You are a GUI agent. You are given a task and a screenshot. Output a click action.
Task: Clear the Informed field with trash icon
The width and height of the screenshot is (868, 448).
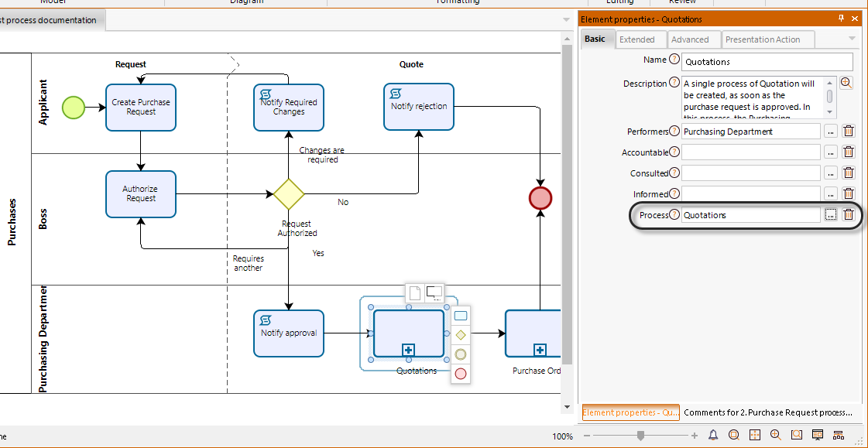click(848, 193)
